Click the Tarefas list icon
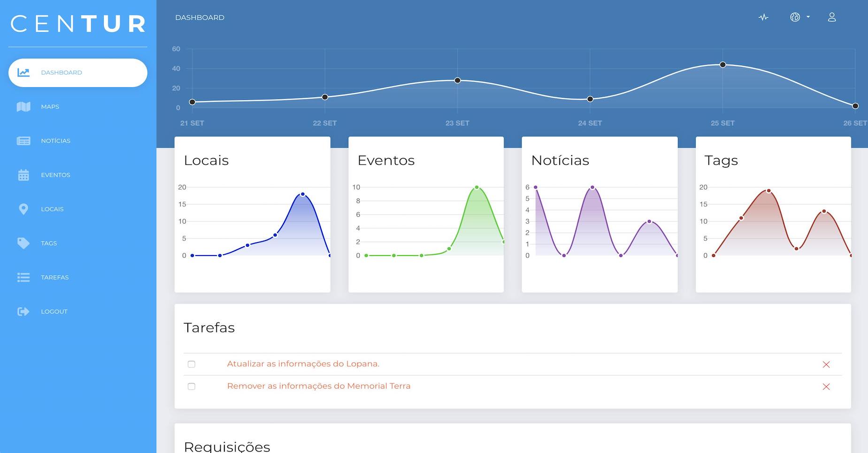This screenshot has width=868, height=453. (x=23, y=278)
